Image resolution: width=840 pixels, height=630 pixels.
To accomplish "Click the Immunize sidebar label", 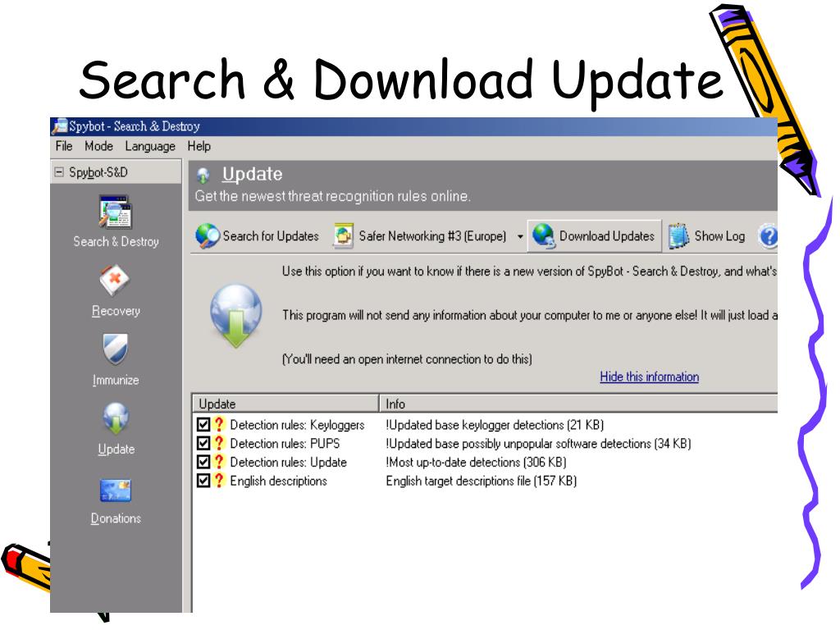I will 116,380.
